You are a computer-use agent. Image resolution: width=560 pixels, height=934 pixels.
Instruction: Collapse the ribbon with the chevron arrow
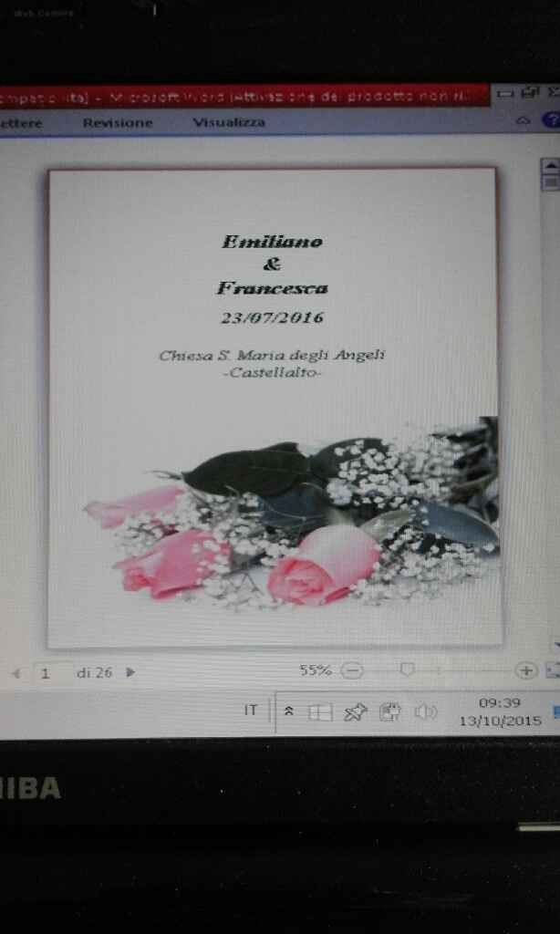tap(524, 120)
